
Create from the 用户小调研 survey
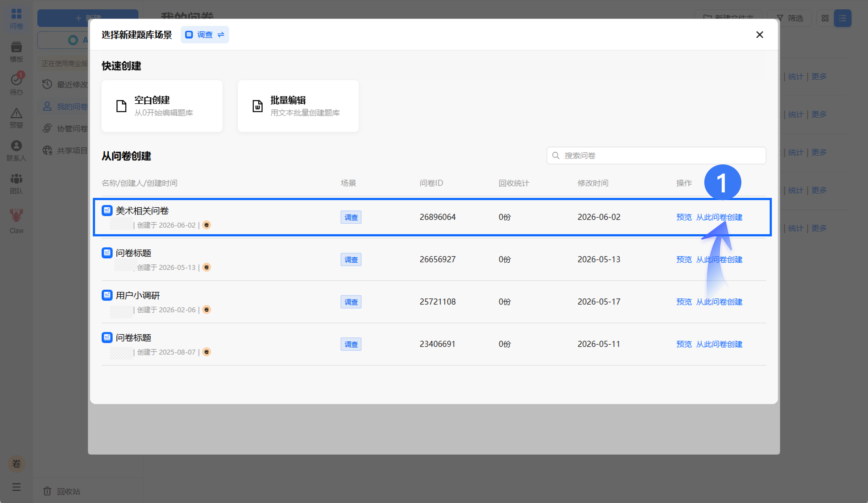(719, 302)
